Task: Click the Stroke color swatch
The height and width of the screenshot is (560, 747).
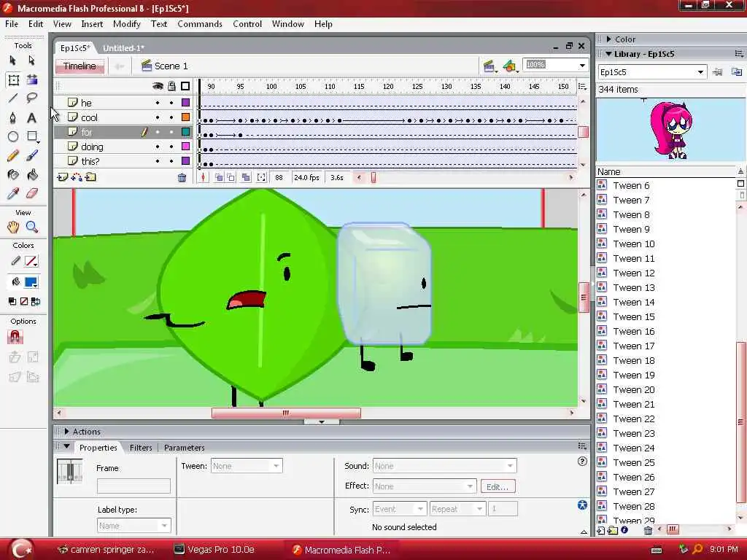Action: [31, 262]
